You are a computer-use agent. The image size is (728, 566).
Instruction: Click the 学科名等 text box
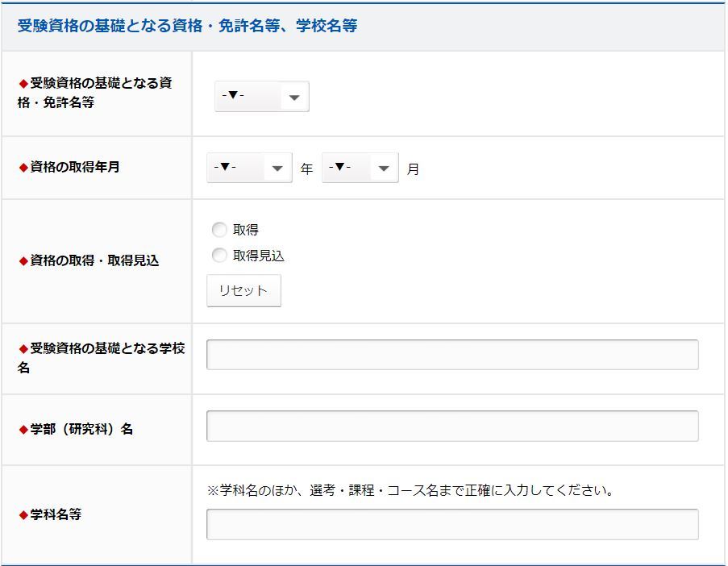[x=452, y=524]
